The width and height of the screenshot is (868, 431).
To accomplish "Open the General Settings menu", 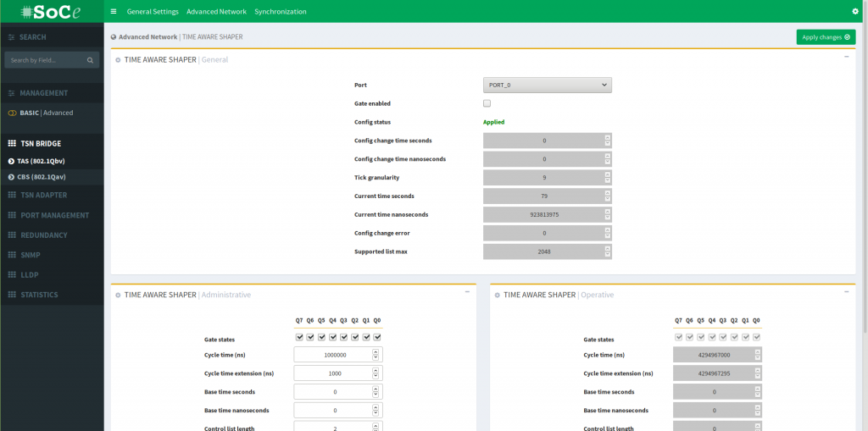I will (x=153, y=12).
